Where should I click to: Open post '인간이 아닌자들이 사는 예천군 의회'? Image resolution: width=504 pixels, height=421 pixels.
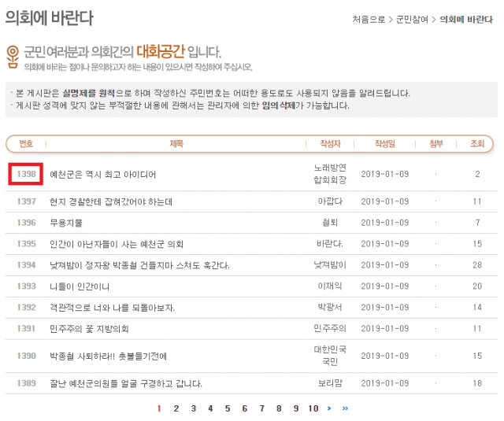[x=117, y=244]
